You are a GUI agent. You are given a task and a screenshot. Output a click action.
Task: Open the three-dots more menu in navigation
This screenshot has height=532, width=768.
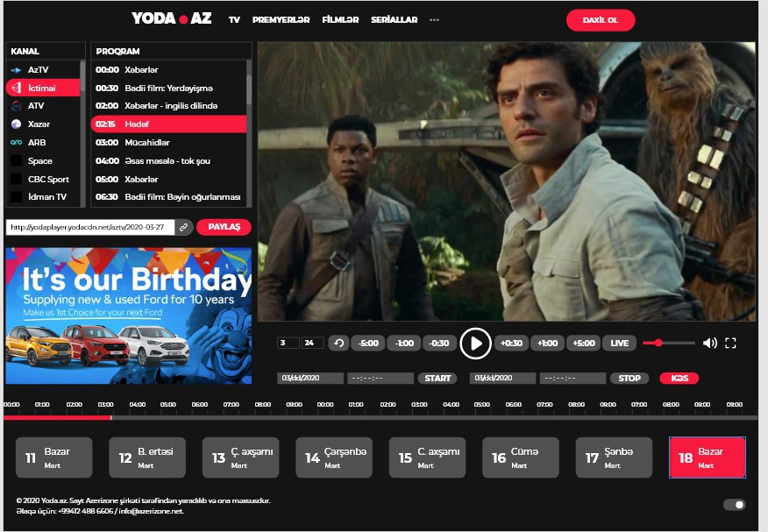point(434,19)
